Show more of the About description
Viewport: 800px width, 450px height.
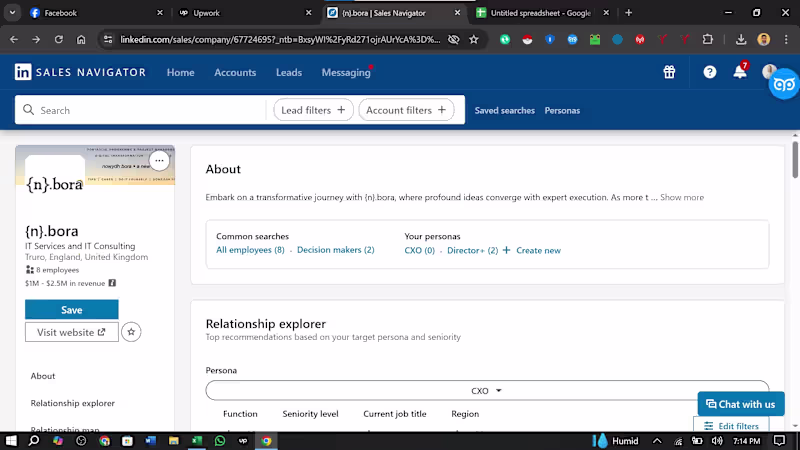pos(682,197)
